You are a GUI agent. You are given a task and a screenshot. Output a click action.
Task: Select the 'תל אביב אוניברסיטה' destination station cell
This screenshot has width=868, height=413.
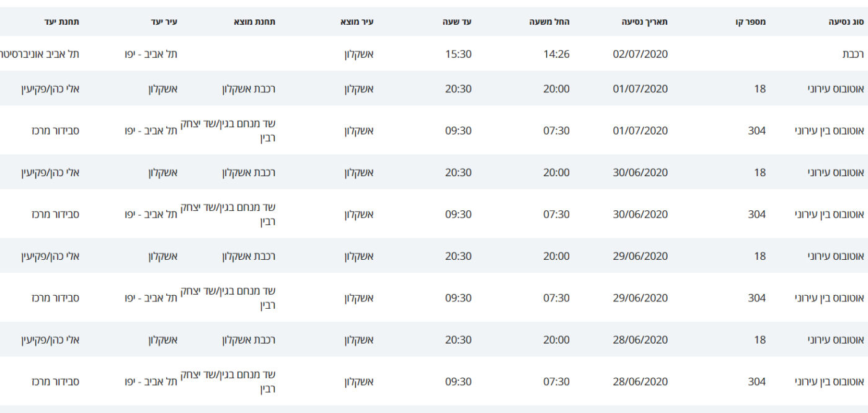[x=38, y=54]
